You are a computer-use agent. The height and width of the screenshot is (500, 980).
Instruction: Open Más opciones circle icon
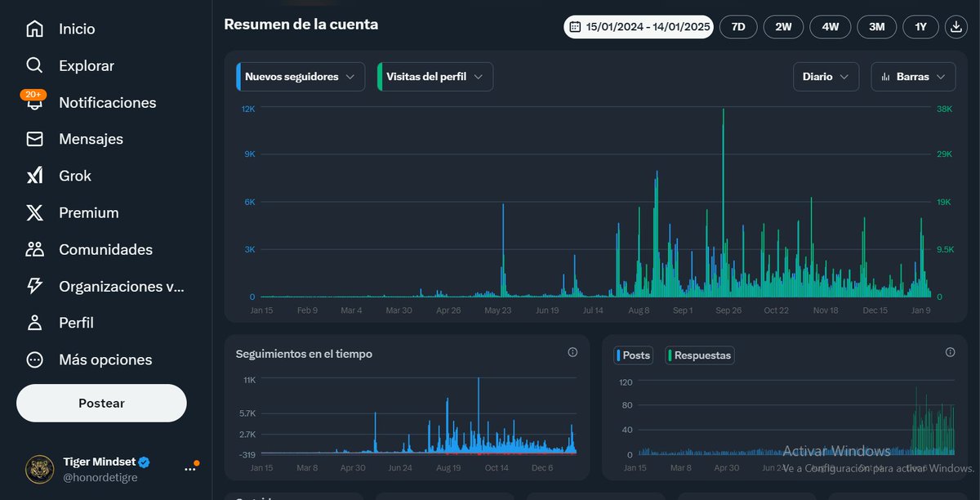coord(34,359)
